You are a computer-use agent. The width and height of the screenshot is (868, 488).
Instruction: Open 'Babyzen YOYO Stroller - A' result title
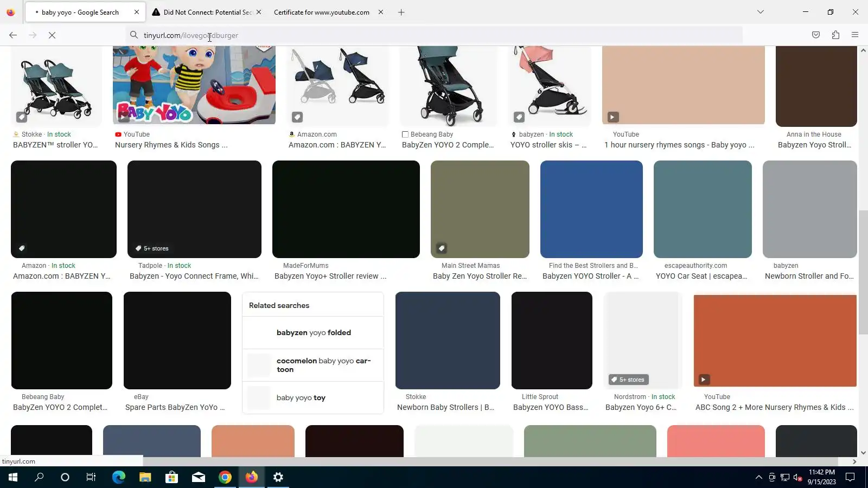tap(590, 276)
